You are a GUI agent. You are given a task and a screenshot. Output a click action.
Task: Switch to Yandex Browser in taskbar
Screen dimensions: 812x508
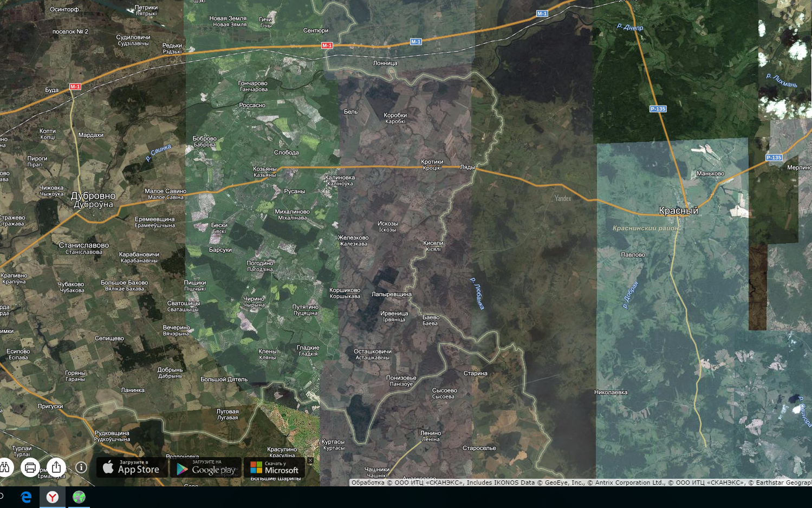pos(53,497)
